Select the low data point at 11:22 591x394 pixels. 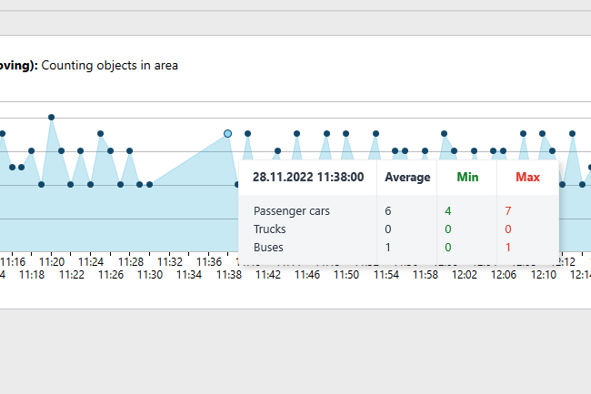[70, 184]
